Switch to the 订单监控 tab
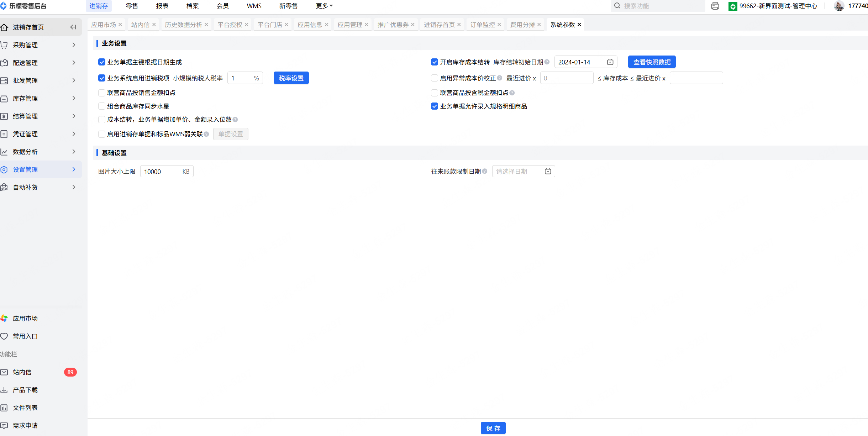Viewport: 868px width, 436px height. pos(482,25)
